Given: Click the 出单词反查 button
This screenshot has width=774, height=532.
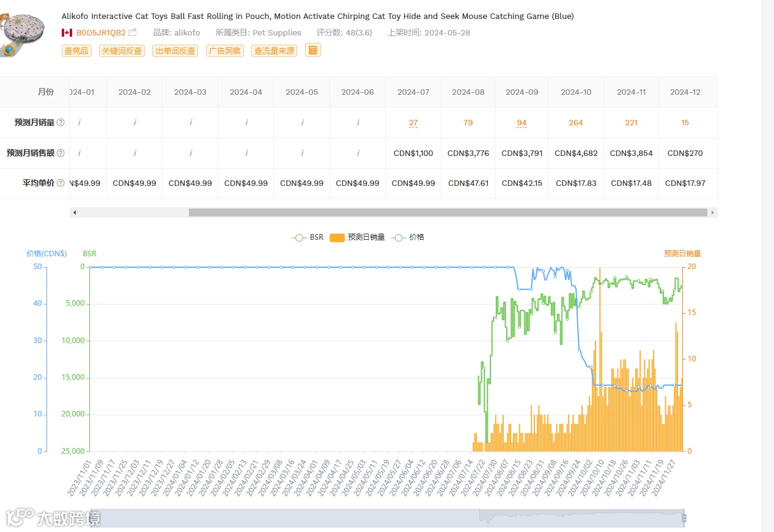Looking at the screenshot, I should click(175, 51).
